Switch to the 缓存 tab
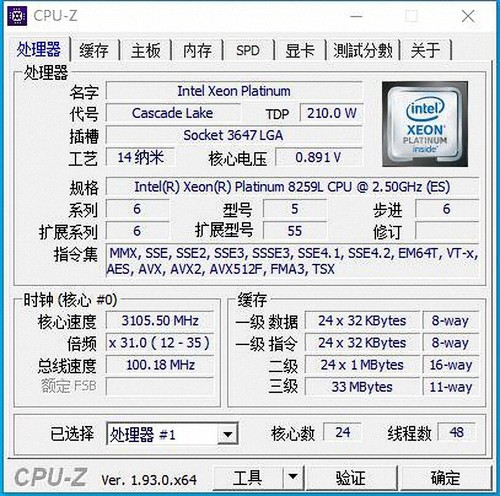 pyautogui.click(x=95, y=50)
